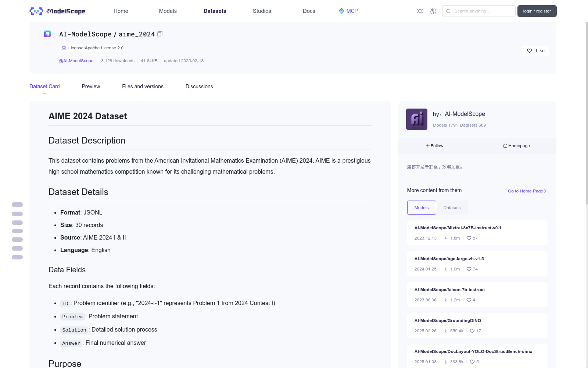Image resolution: width=588 pixels, height=368 pixels.
Task: Open the bge-large-zh-v1.5 model card
Action: coord(477,264)
